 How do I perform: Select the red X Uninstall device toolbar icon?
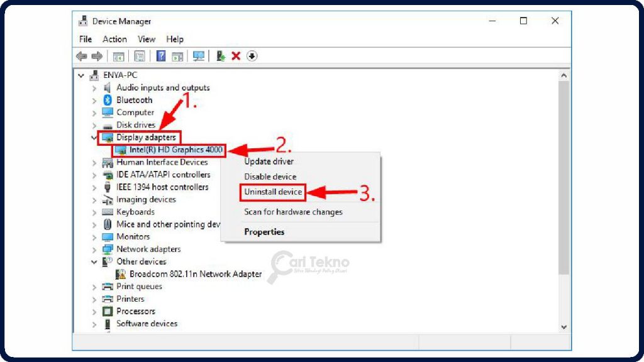coord(235,56)
